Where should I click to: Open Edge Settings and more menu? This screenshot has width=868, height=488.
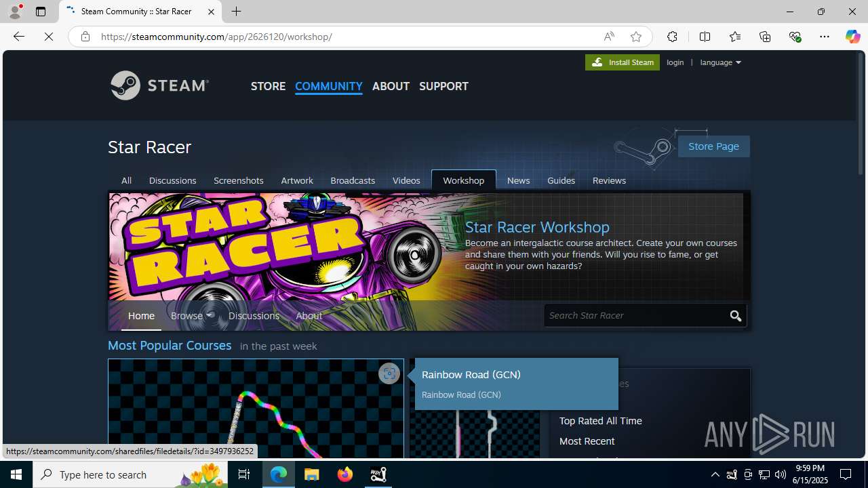tap(825, 37)
